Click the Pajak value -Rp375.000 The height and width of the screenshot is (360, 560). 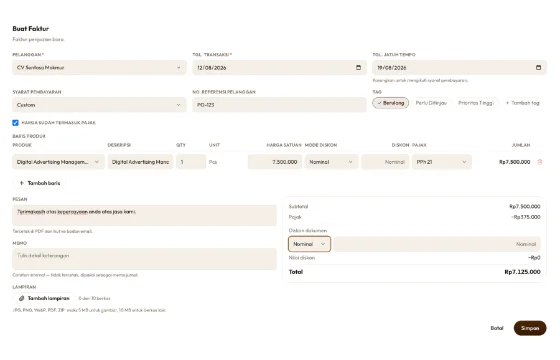pos(526,217)
